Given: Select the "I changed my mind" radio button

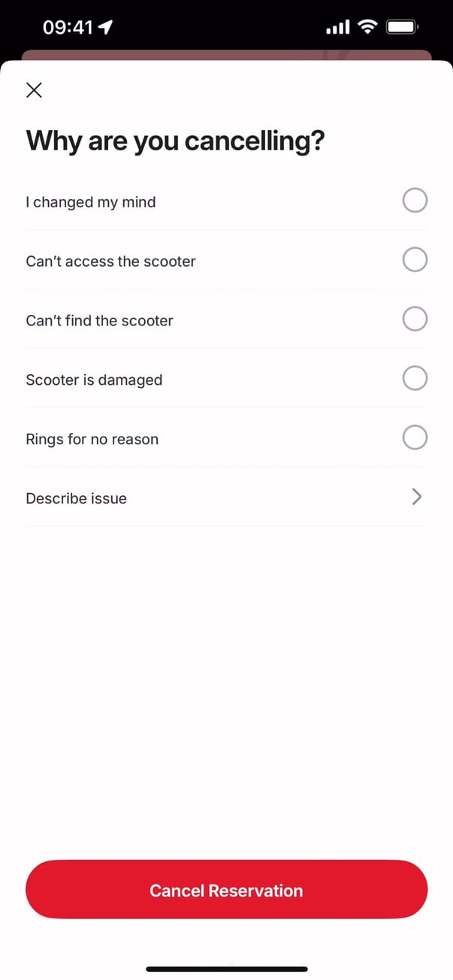Looking at the screenshot, I should (x=415, y=201).
